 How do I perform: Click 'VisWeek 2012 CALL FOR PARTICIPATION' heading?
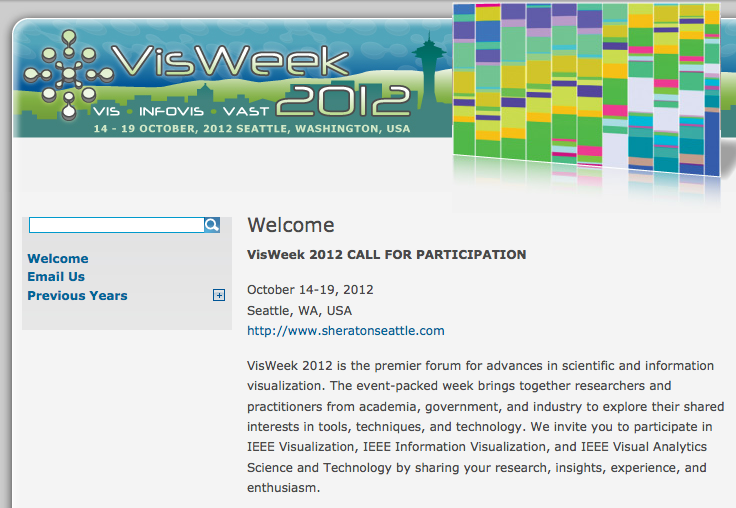click(386, 254)
